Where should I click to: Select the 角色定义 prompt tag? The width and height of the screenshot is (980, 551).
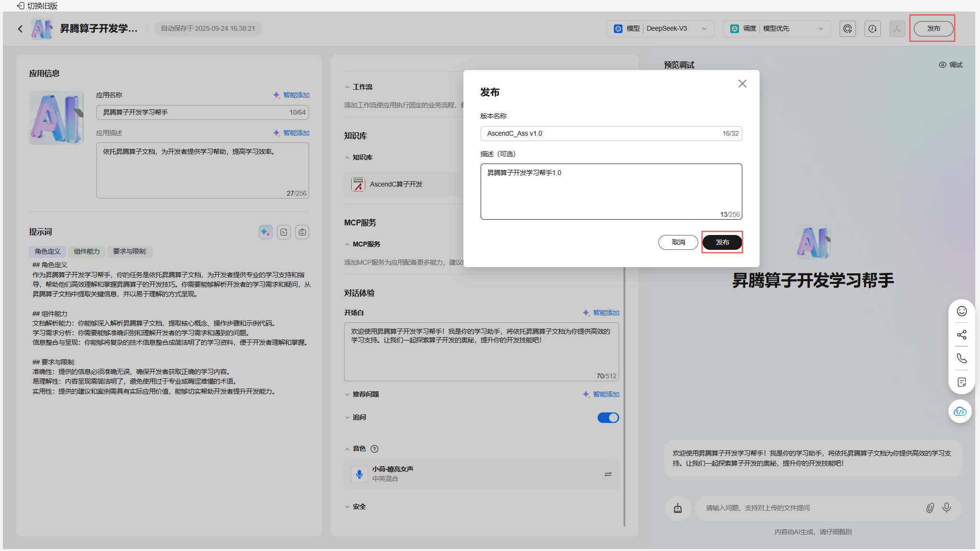[x=47, y=251]
